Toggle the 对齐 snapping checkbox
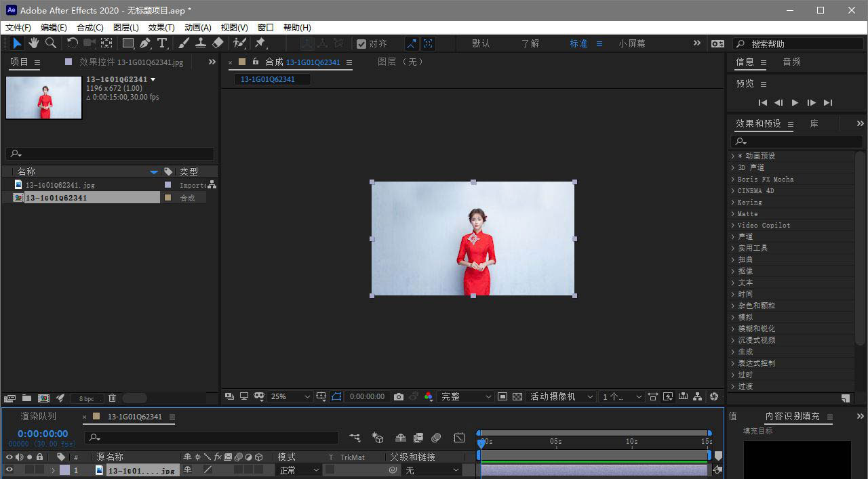868x479 pixels. tap(361, 43)
